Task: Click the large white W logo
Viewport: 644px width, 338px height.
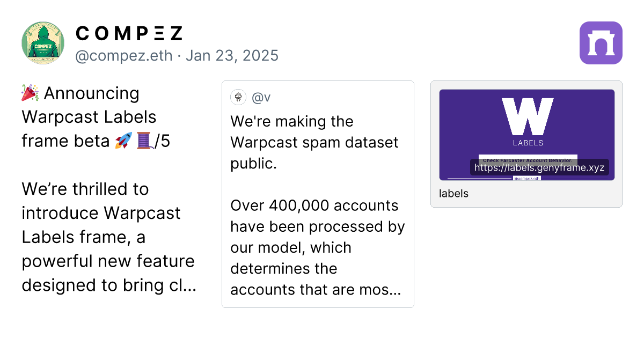Action: [x=528, y=116]
